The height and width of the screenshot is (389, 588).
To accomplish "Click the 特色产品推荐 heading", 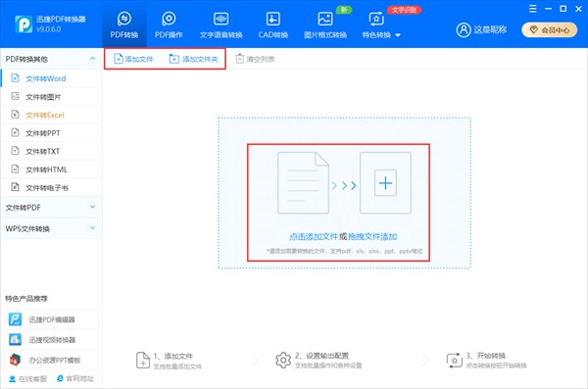I will tap(26, 299).
